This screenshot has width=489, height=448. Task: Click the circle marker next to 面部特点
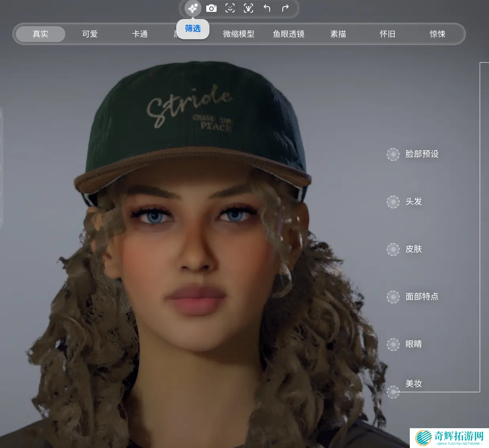393,297
